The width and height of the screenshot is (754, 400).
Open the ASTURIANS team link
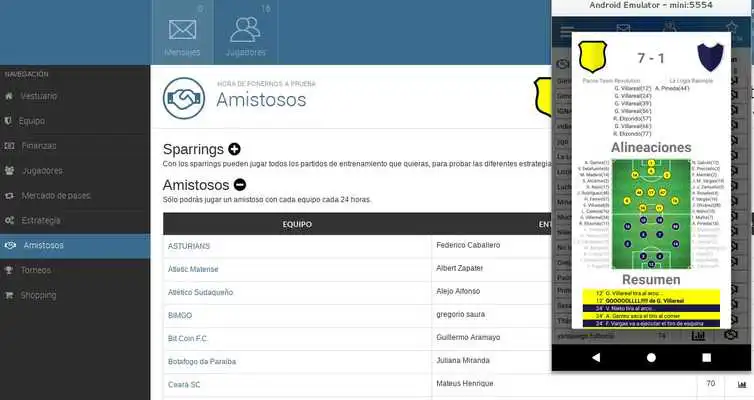(x=189, y=245)
